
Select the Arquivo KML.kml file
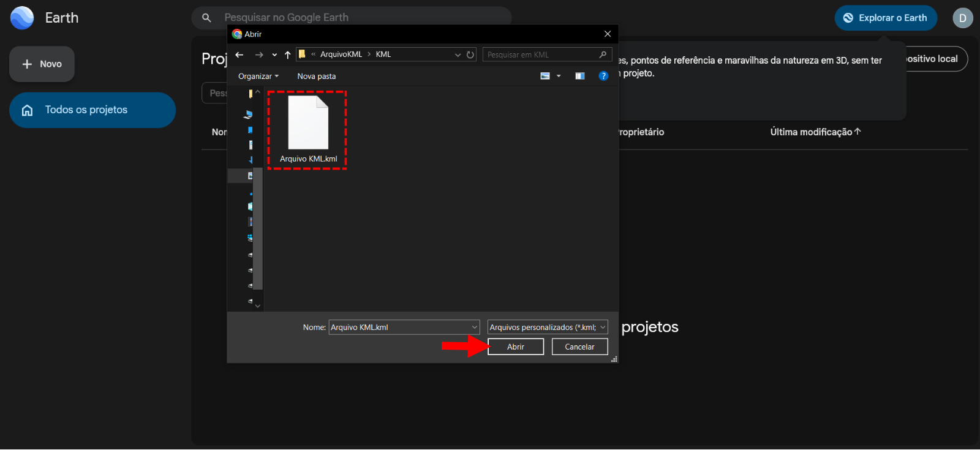tap(308, 129)
